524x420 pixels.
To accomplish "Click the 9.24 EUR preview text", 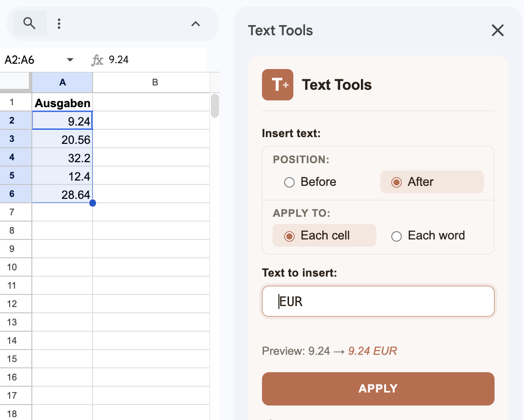I will click(372, 351).
